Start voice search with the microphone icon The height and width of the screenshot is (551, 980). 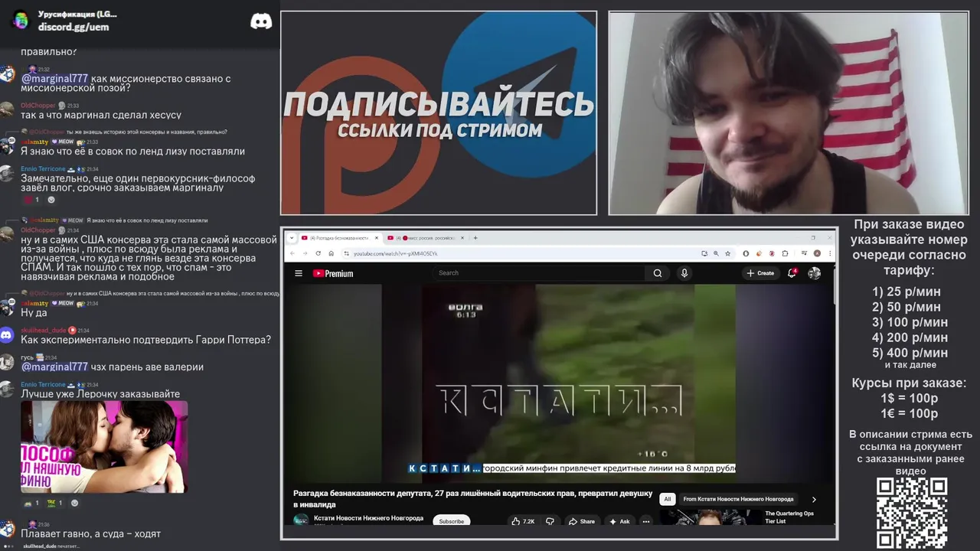(684, 273)
